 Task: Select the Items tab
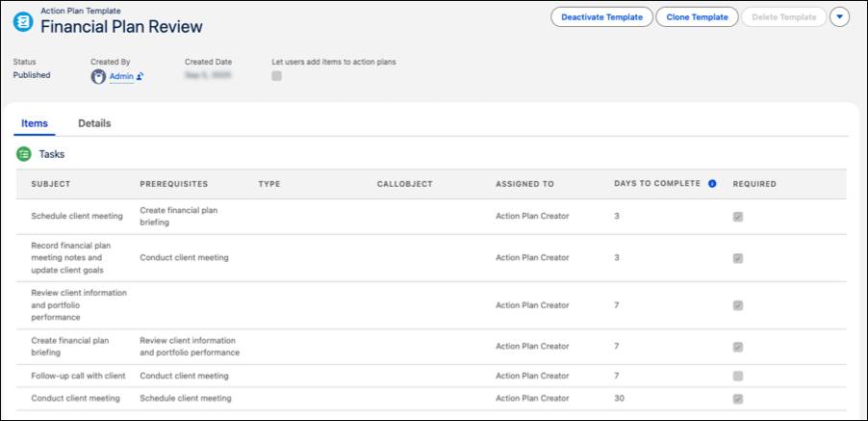[35, 123]
